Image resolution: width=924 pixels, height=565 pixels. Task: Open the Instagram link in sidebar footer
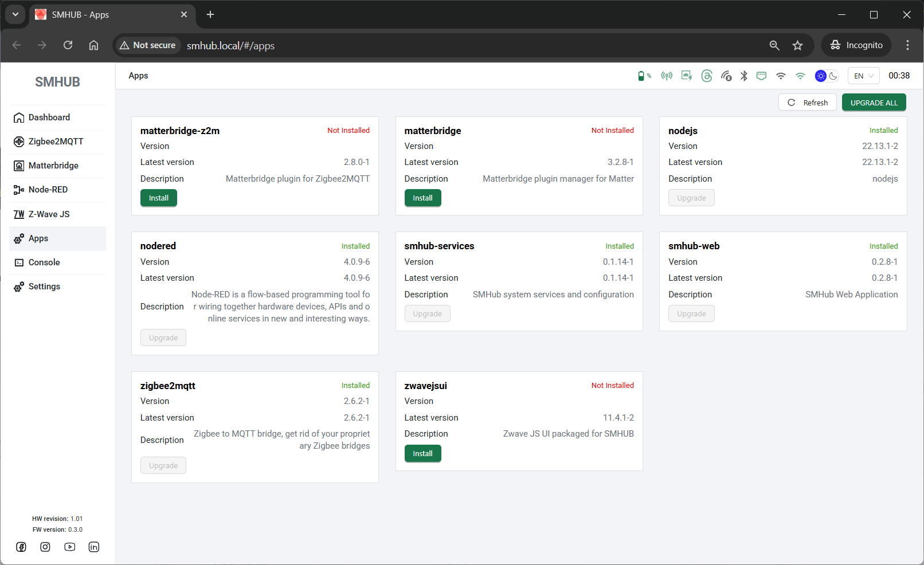[x=45, y=547]
